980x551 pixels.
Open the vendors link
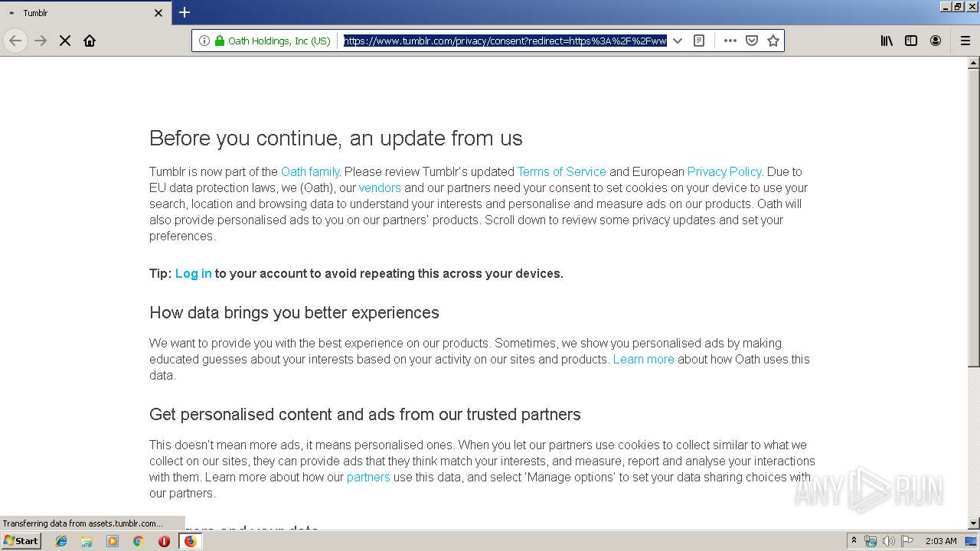380,187
